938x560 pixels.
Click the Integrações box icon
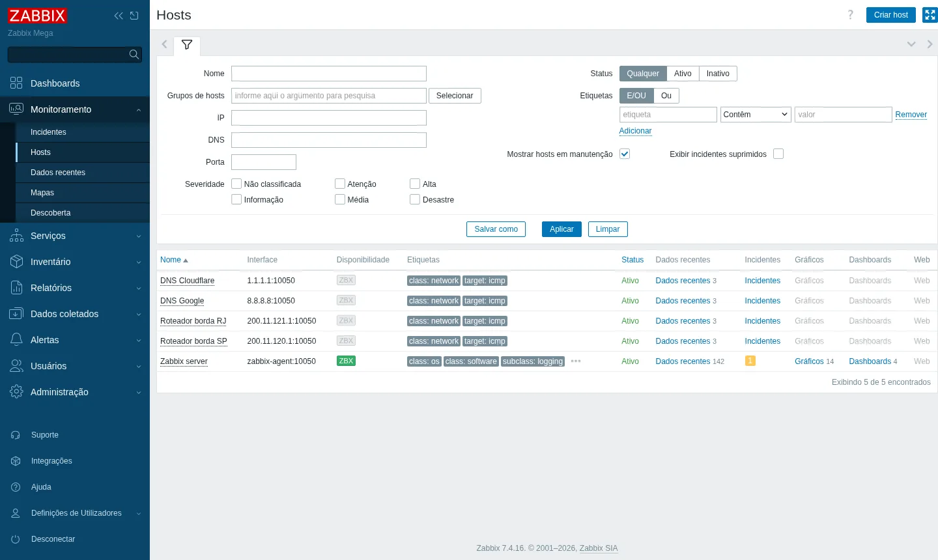[x=16, y=461]
